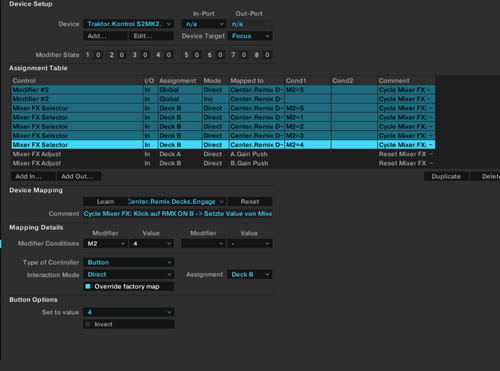Select the Modifier #2 row with Cond1 M2=5

[223, 90]
